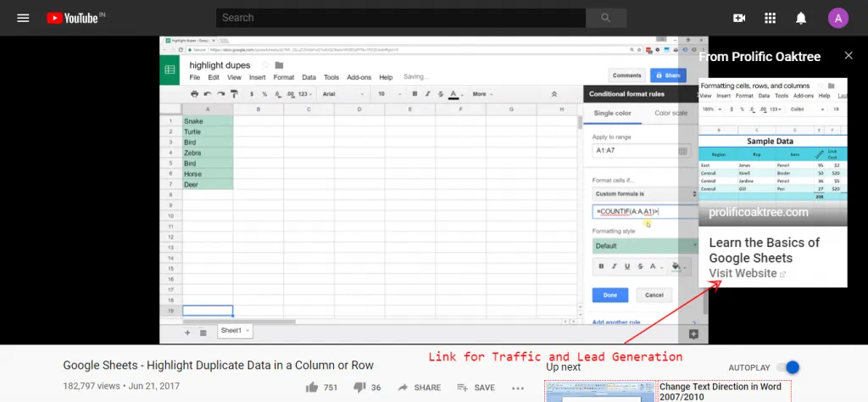Toggle Strikethrough in the main Sheets toolbar
The image size is (868, 402).
[x=441, y=94]
